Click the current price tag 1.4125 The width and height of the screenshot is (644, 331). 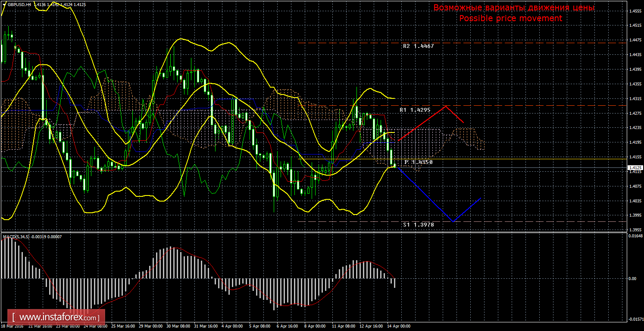click(x=635, y=167)
